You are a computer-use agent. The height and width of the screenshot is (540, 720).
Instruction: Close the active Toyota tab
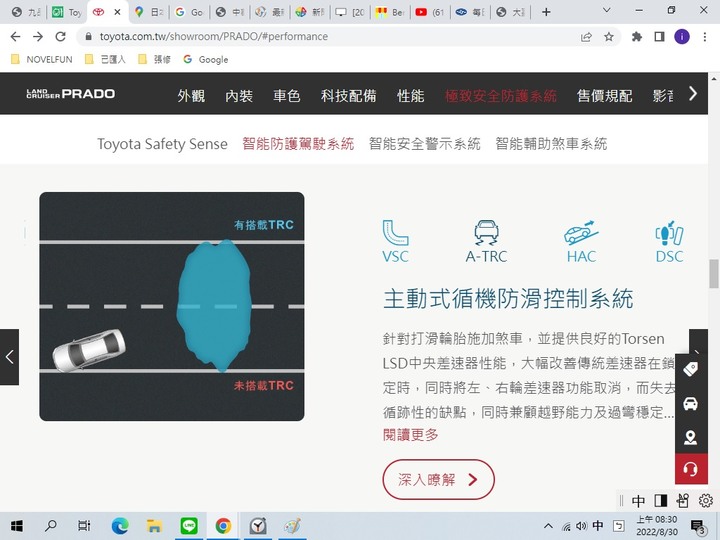118,12
